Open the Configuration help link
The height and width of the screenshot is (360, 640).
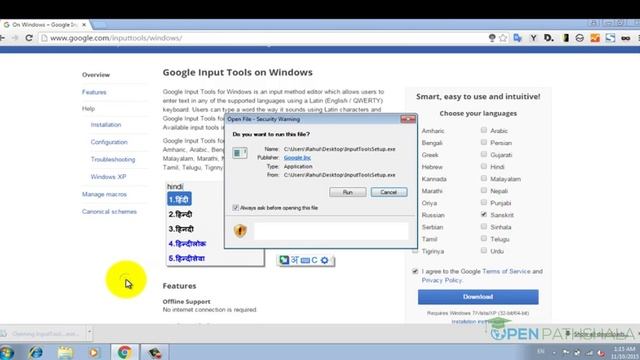pyautogui.click(x=109, y=142)
